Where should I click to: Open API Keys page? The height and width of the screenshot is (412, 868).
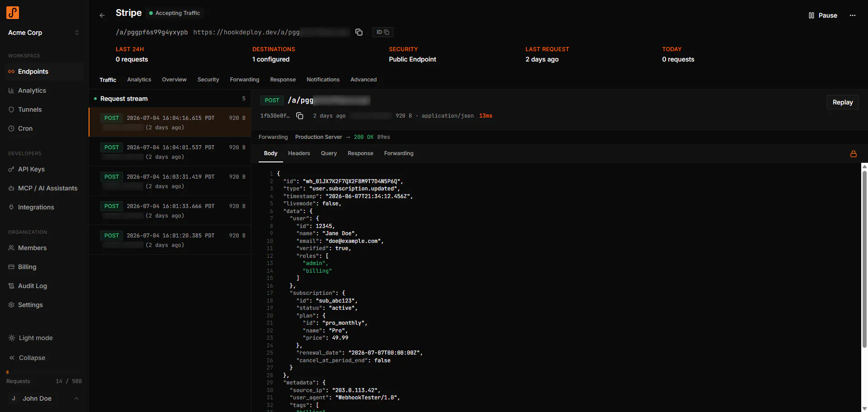(44, 169)
